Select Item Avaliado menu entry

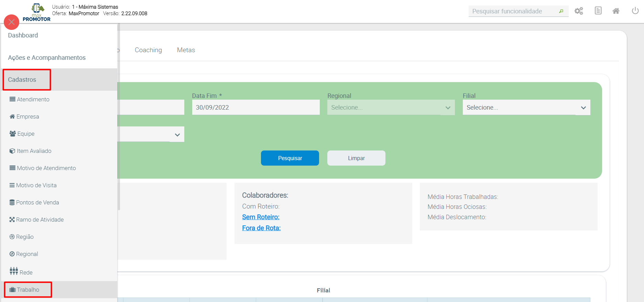(x=59, y=151)
